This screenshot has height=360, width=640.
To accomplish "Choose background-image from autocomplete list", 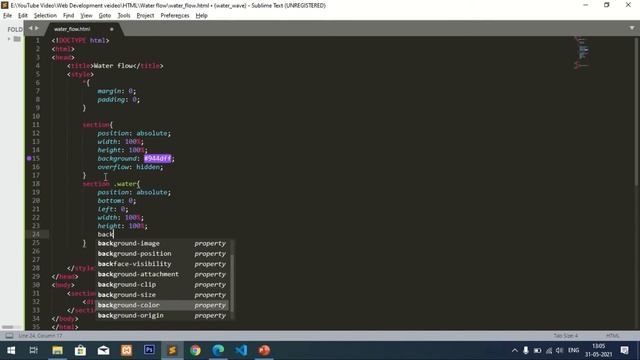I will click(x=162, y=243).
